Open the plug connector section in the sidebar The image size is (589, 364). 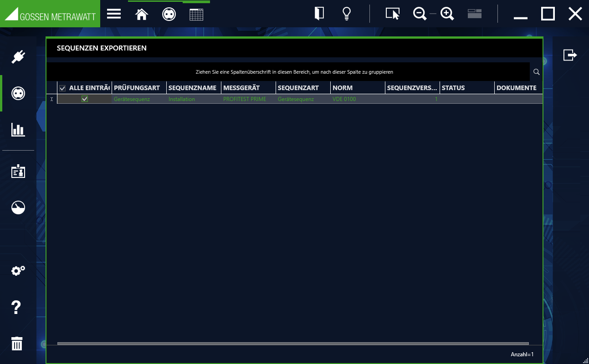pos(18,57)
